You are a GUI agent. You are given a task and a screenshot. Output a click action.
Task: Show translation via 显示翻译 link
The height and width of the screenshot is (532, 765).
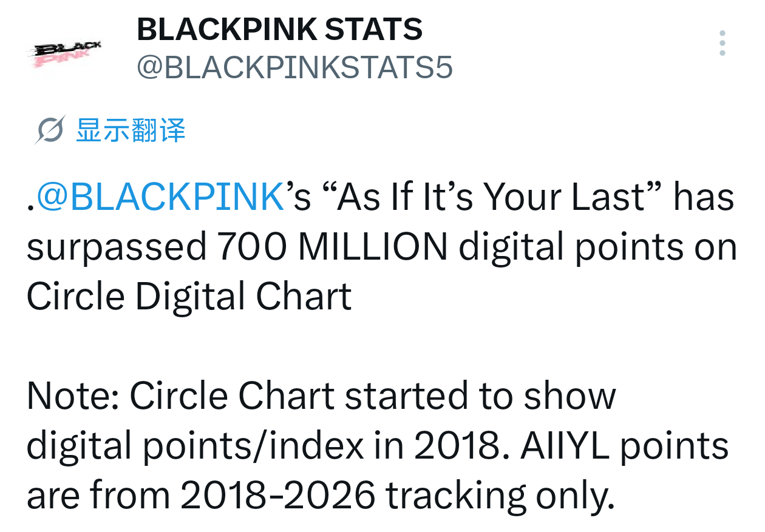[131, 130]
